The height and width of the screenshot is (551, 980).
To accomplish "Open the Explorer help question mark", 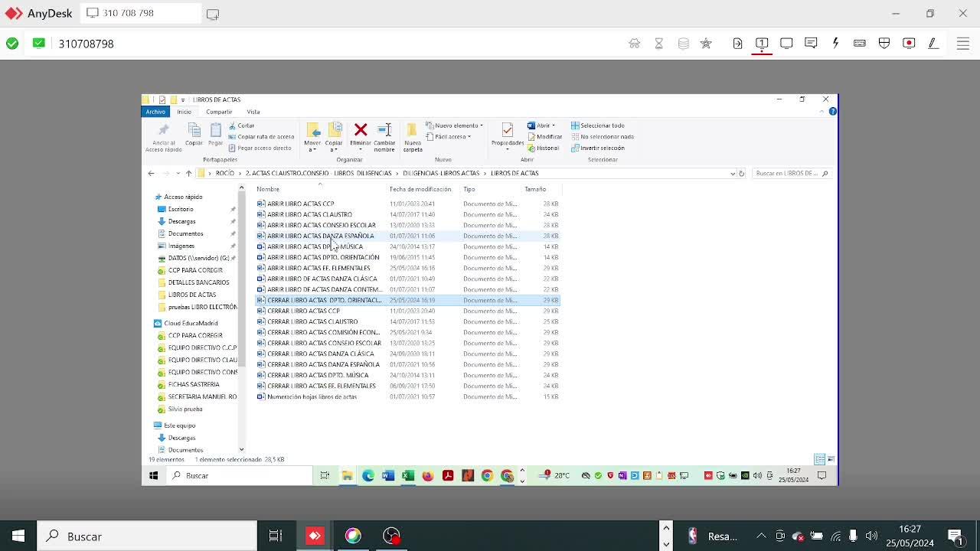I will click(833, 112).
